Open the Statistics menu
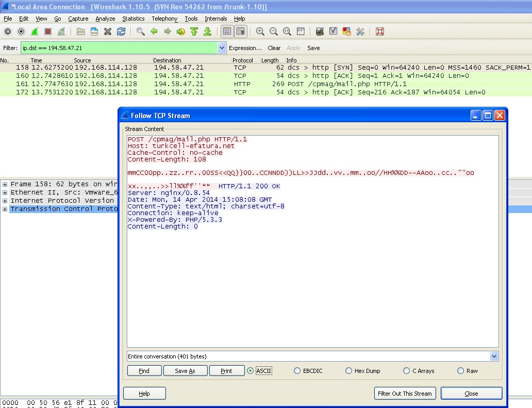The height and width of the screenshot is (408, 532). point(133,19)
